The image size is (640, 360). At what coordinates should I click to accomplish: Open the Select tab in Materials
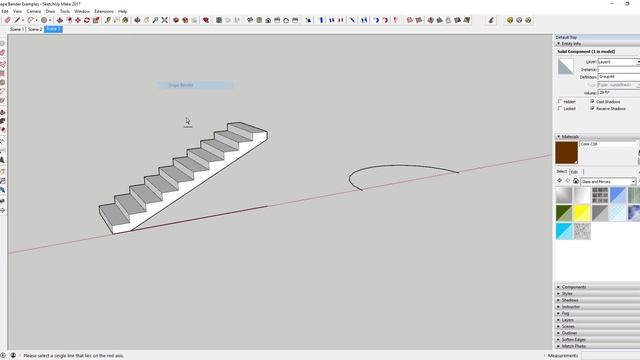[x=562, y=171]
